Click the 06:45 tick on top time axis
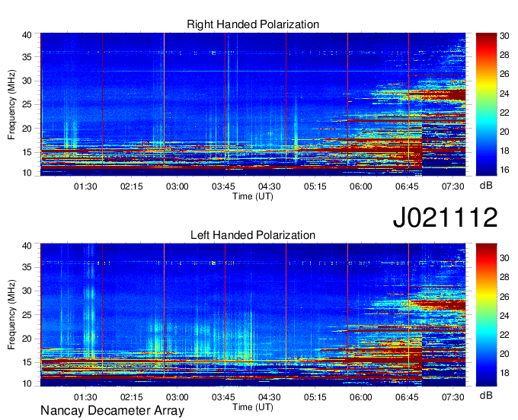 tap(407, 186)
